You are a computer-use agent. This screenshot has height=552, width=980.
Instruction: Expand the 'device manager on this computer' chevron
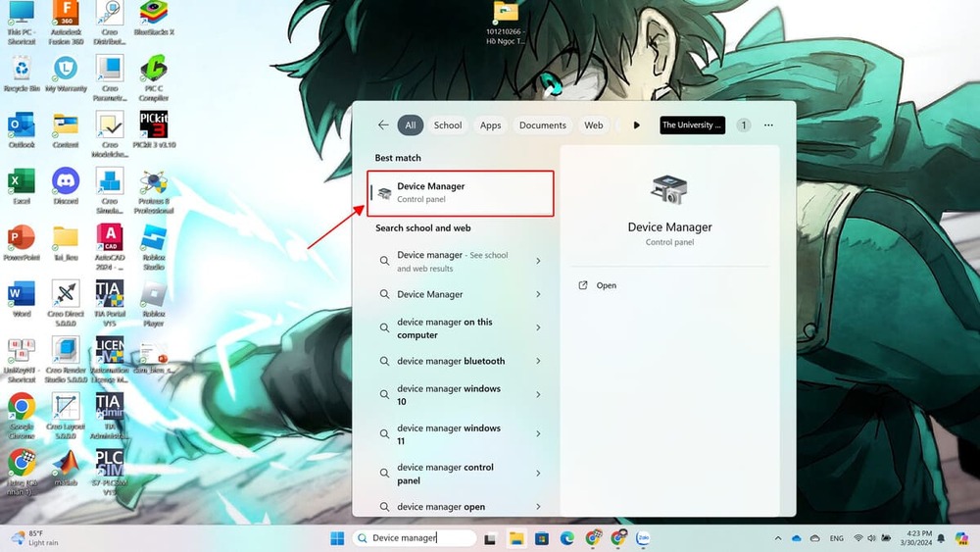(538, 328)
